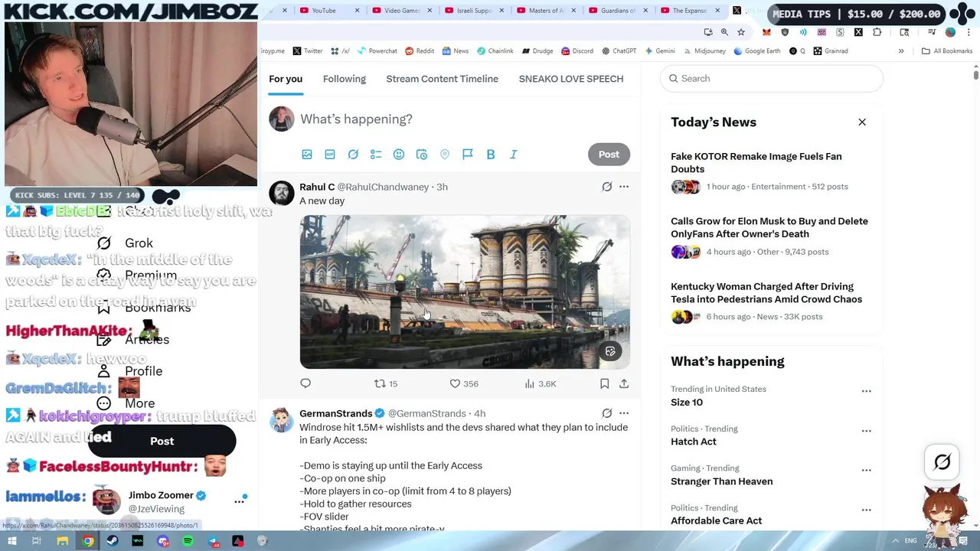The image size is (980, 551).
Task: Open Steam from the taskbar
Action: coord(113,541)
